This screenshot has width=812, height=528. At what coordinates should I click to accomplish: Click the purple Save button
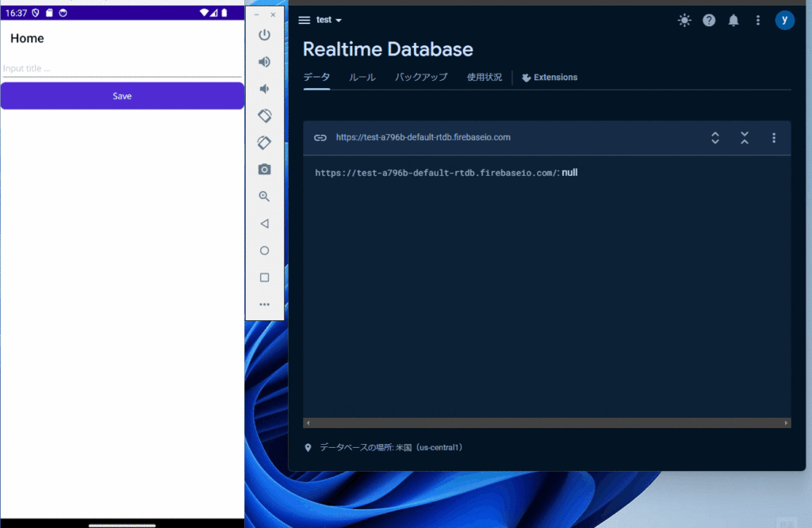pyautogui.click(x=122, y=96)
